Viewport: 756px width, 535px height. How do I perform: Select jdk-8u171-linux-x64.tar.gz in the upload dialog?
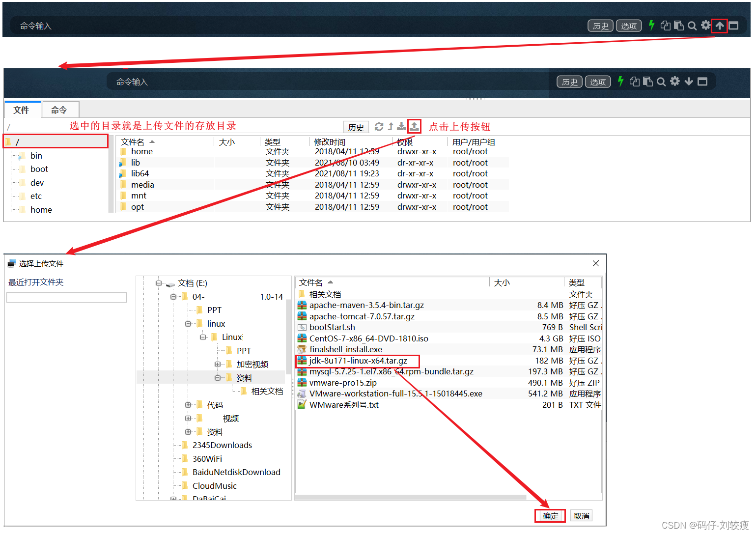click(x=358, y=361)
